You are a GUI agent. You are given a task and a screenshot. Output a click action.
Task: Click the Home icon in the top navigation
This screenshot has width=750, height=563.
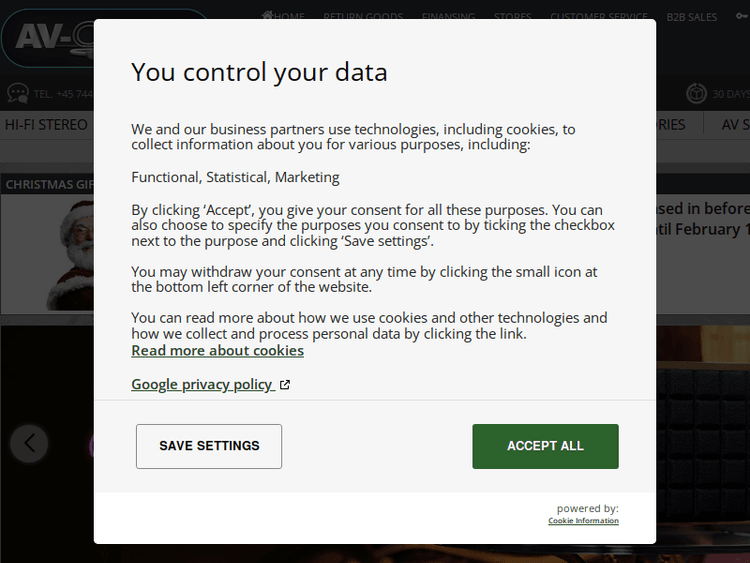pos(267,16)
